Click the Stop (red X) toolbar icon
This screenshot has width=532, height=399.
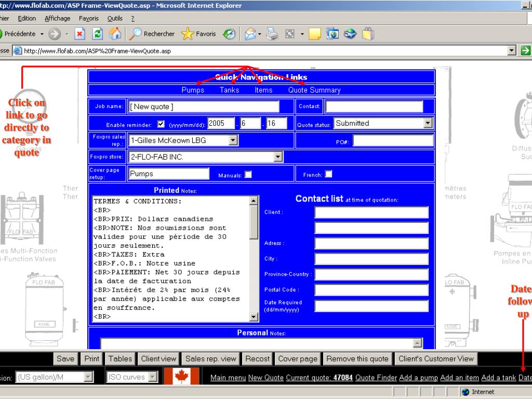pyautogui.click(x=79, y=34)
